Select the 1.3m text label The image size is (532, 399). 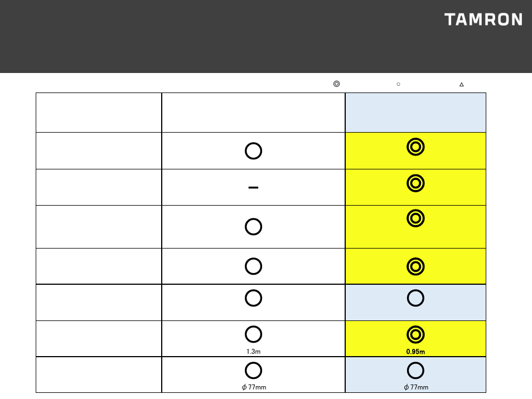pos(253,352)
